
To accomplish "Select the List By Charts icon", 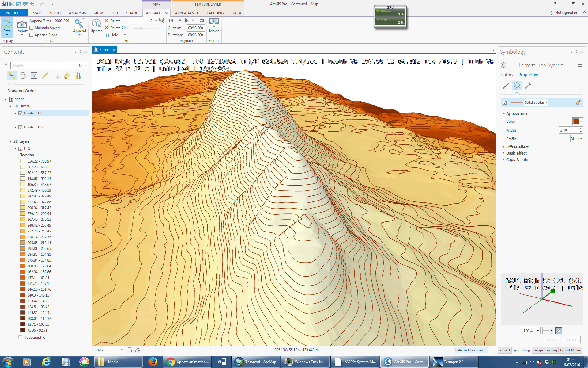I will [78, 75].
